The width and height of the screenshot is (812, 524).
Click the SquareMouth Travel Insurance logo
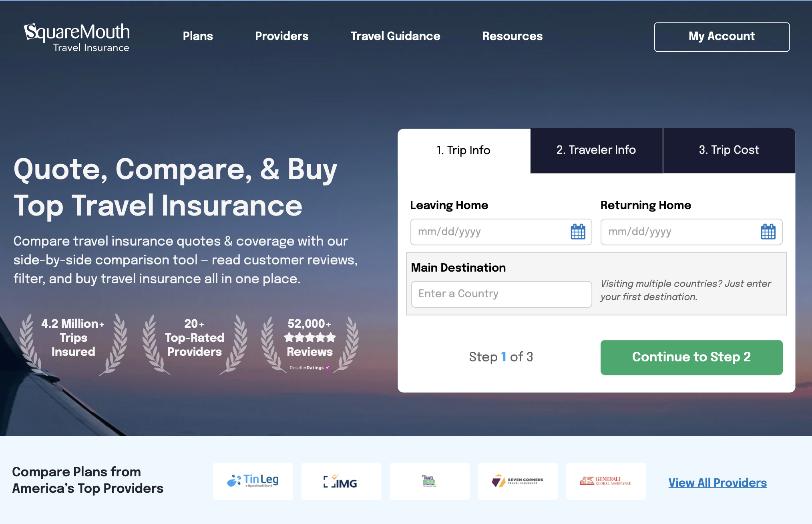(x=77, y=37)
